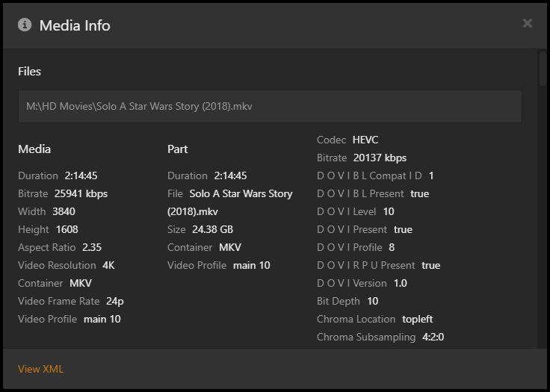
Task: Click the HEVC codec value
Action: (x=365, y=140)
